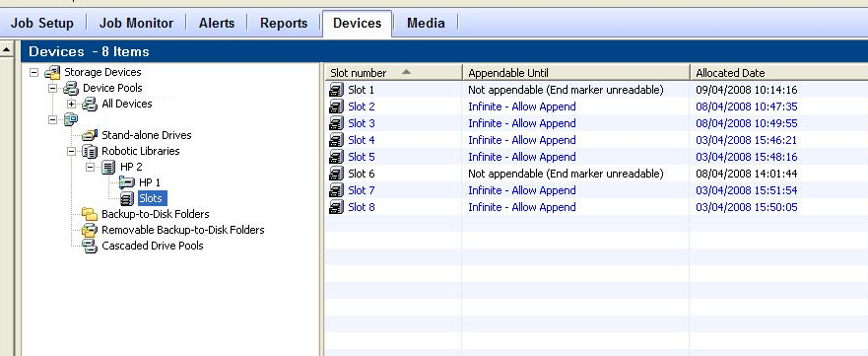Click the Storage Devices icon
The width and height of the screenshot is (868, 356).
52,72
